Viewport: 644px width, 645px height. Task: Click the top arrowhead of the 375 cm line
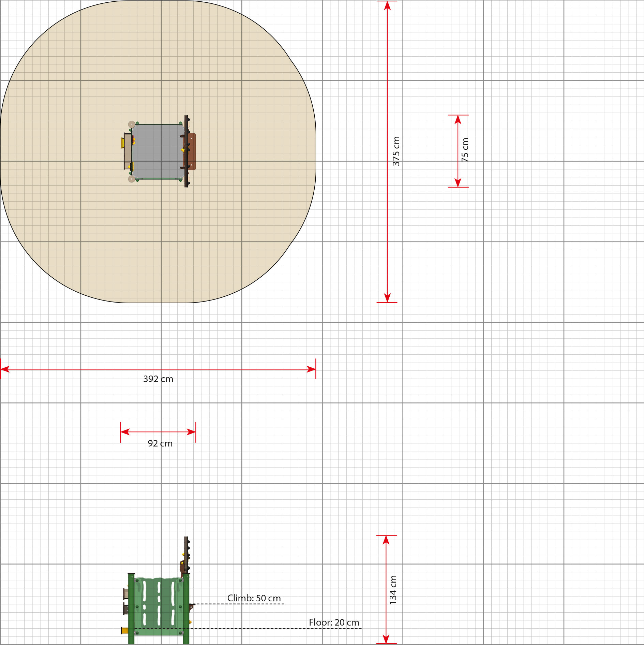[387, 6]
